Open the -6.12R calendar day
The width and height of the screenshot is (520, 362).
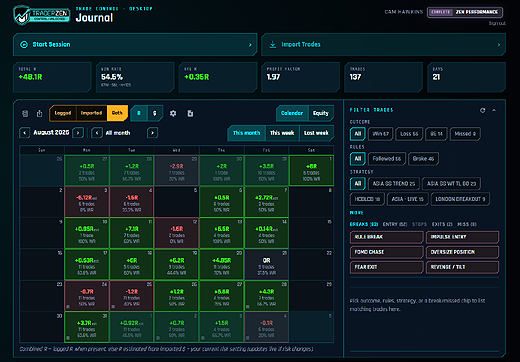click(x=87, y=202)
